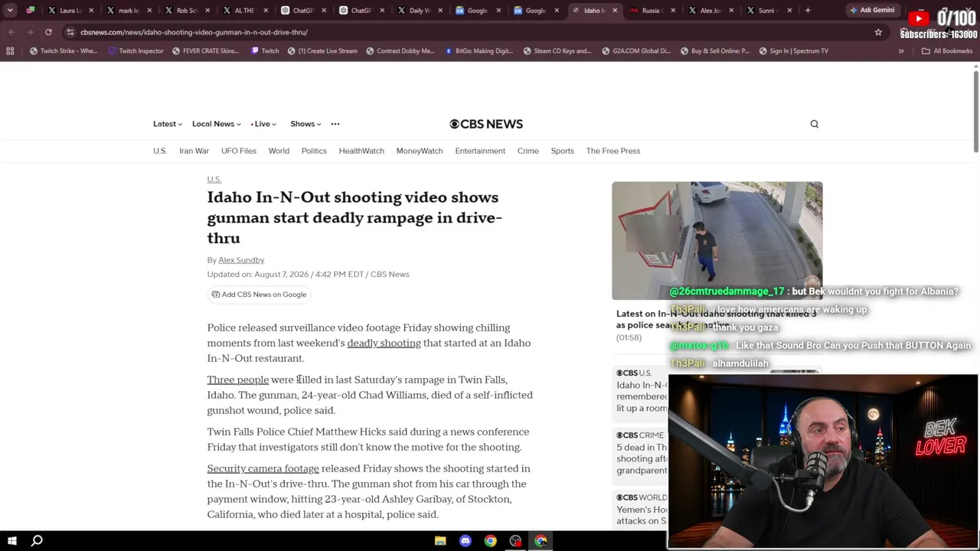Open the three-dot more menu in CBS header
This screenshot has width=980, height=551.
pyautogui.click(x=335, y=124)
